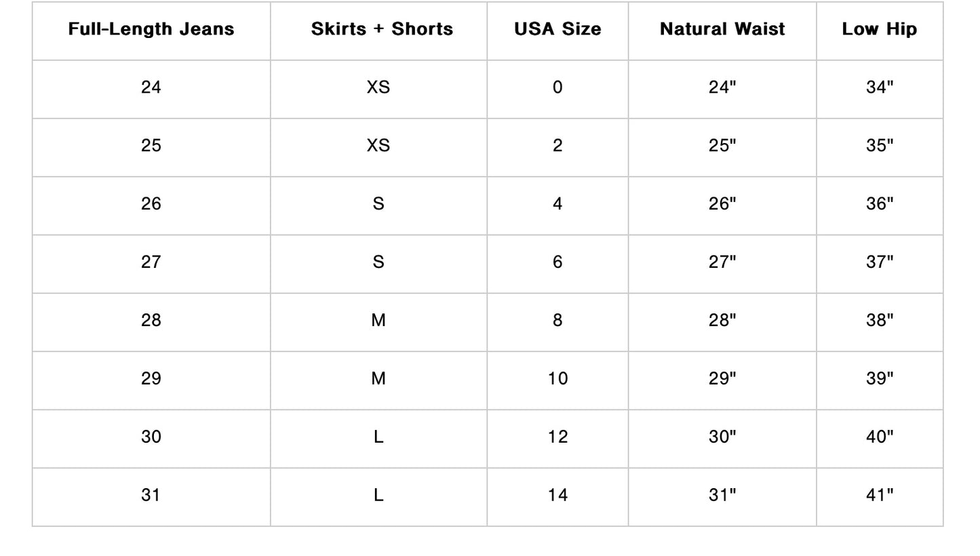Click the Full-Length Jeans column header
Viewport: 980px width, 556px height.
(151, 29)
